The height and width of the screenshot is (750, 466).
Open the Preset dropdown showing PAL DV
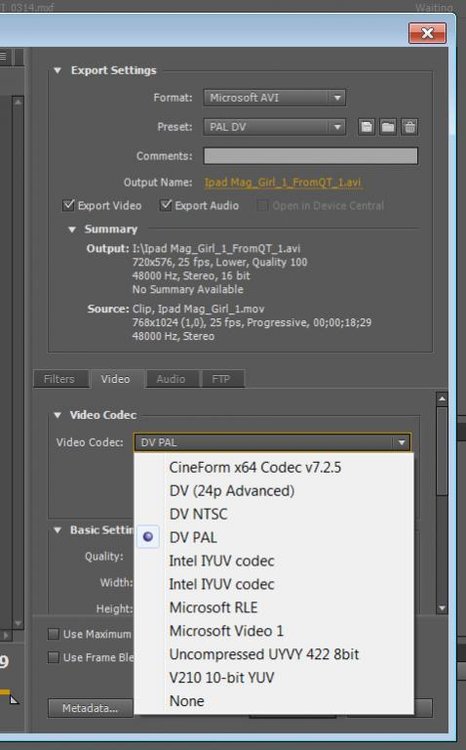click(274, 127)
